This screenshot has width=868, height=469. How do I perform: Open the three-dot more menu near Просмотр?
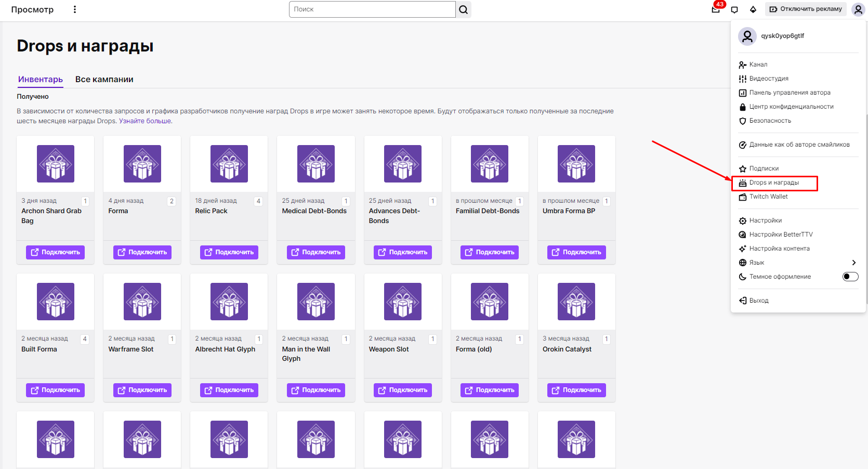(75, 9)
